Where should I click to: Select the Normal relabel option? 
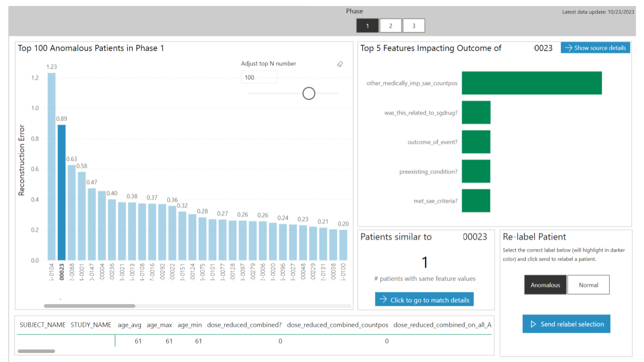pyautogui.click(x=588, y=285)
